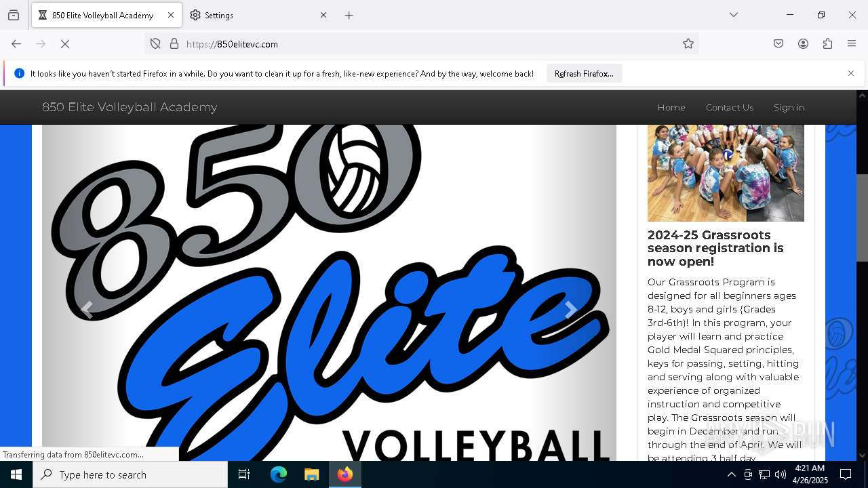Open the Contact Us page

[730, 107]
